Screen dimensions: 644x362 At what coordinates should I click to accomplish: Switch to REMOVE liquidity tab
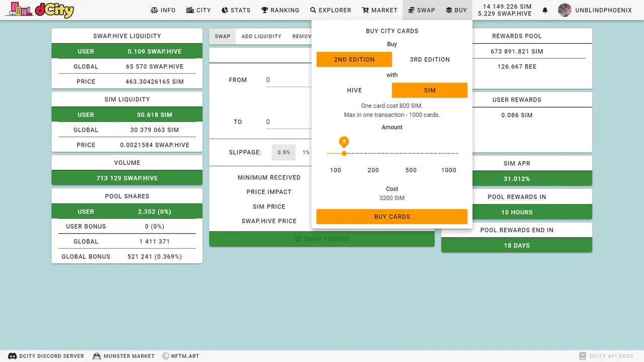point(302,36)
